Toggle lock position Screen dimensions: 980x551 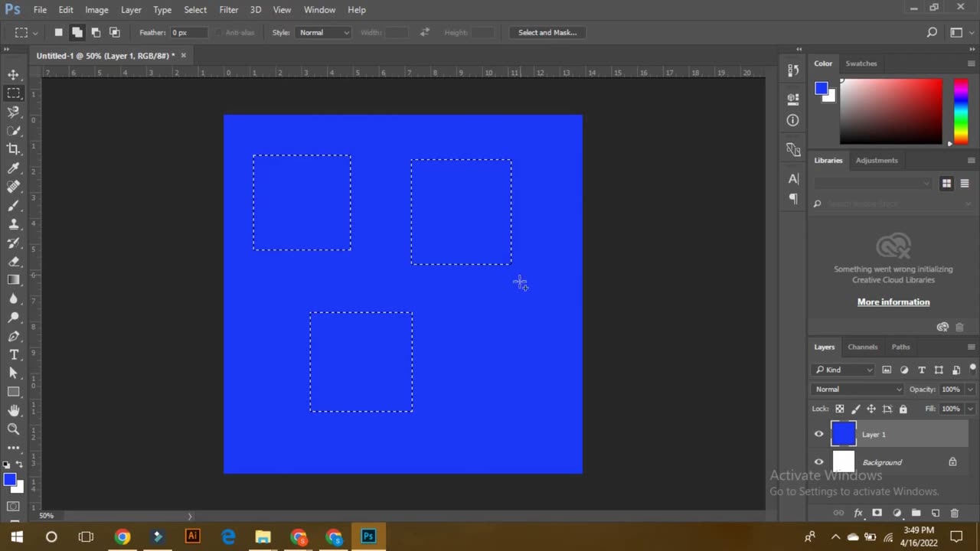pos(871,409)
